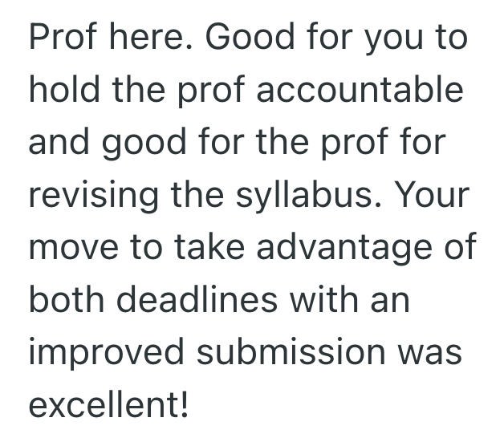Click the final word "excellent!"
This screenshot has width=504, height=446.
click(108, 405)
